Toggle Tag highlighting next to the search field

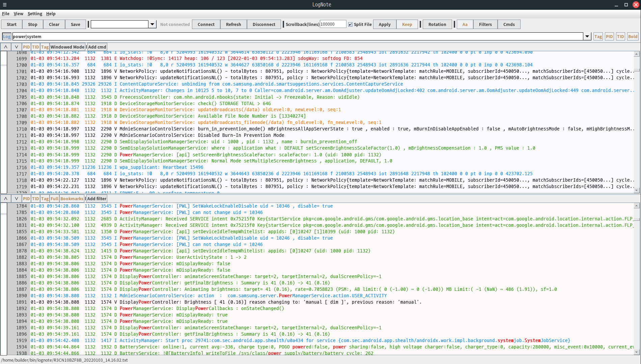598,36
